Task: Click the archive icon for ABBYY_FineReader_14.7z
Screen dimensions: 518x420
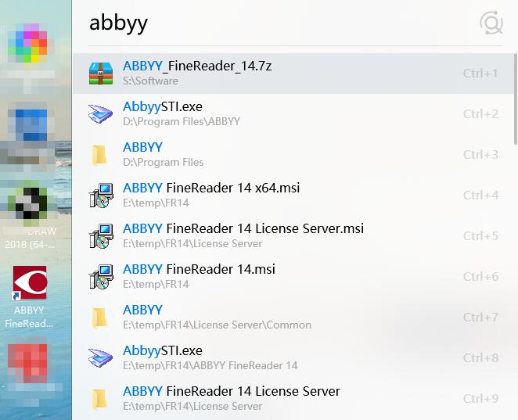Action: (x=100, y=74)
